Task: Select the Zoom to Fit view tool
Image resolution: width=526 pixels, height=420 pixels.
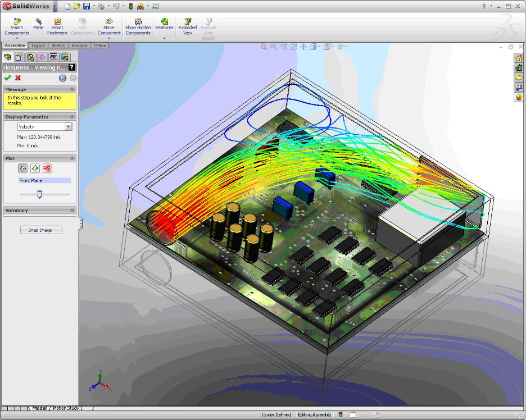Action: click(x=264, y=47)
